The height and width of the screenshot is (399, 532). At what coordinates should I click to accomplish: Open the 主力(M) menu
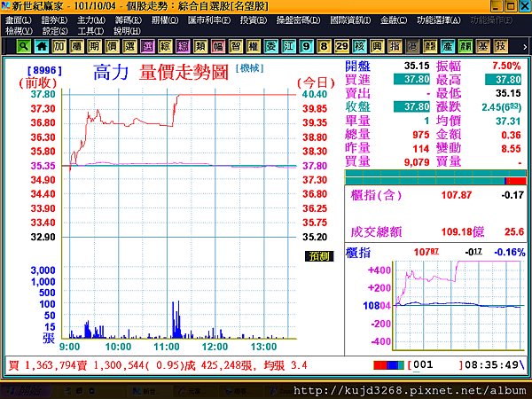91,20
